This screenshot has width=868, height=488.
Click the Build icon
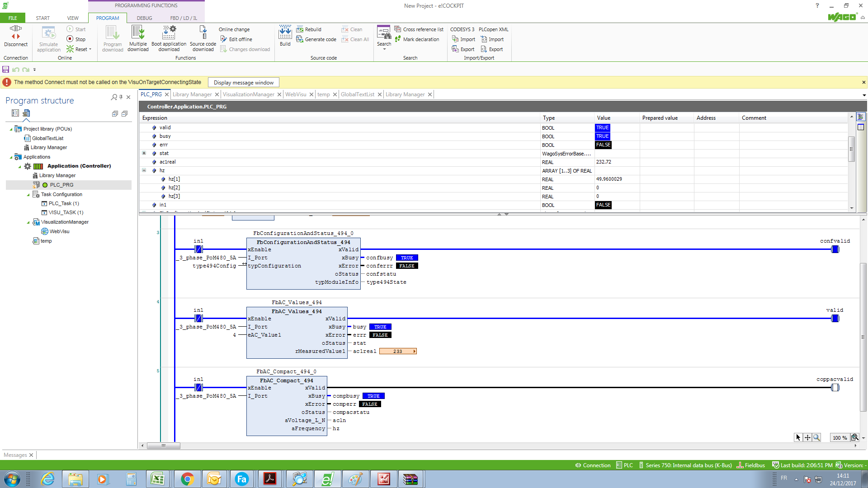[x=285, y=33]
